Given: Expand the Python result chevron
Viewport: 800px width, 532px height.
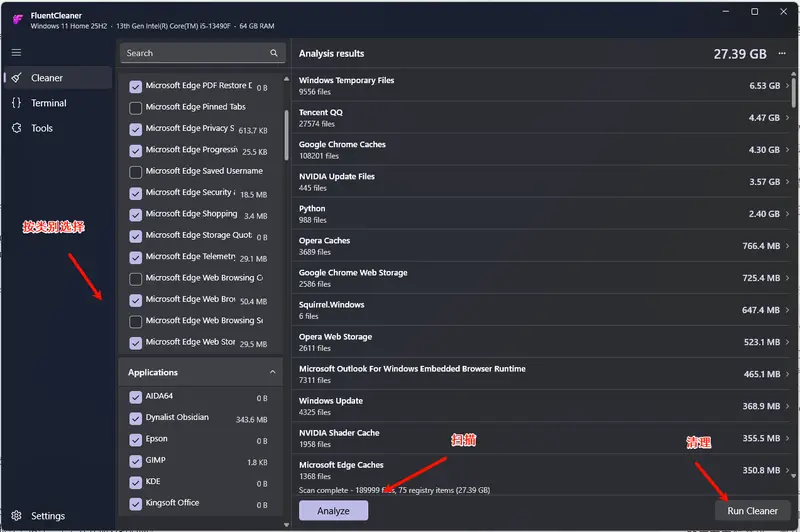Looking at the screenshot, I should (x=787, y=214).
